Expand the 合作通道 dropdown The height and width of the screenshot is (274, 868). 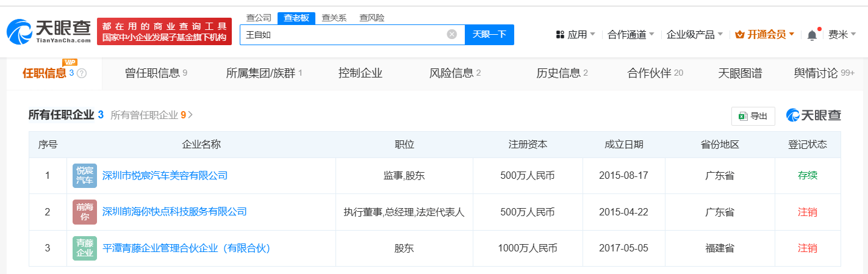coord(631,35)
